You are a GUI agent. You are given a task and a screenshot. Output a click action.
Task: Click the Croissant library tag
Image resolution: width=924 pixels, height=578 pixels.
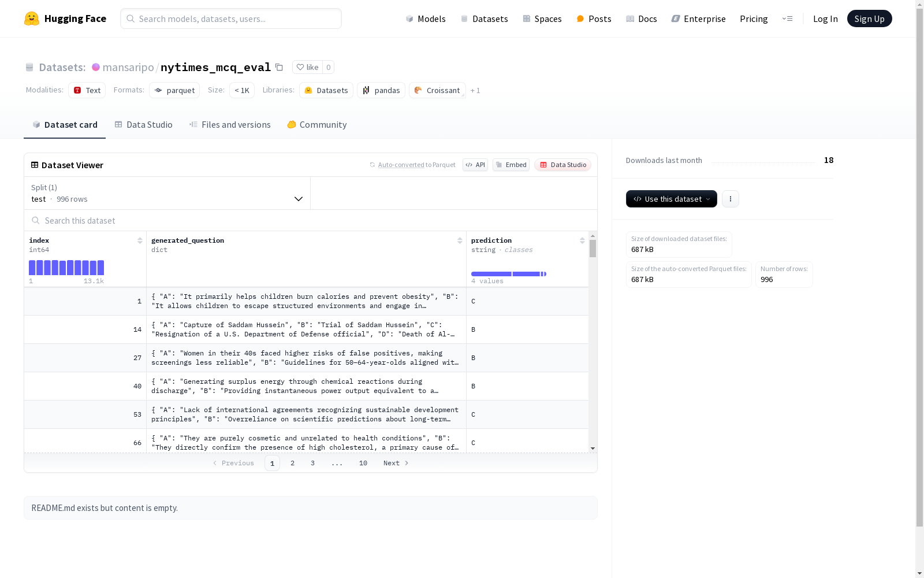click(x=437, y=90)
